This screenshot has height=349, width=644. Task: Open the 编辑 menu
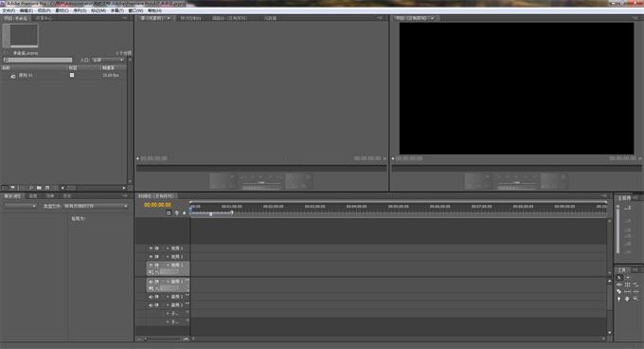(x=26, y=10)
